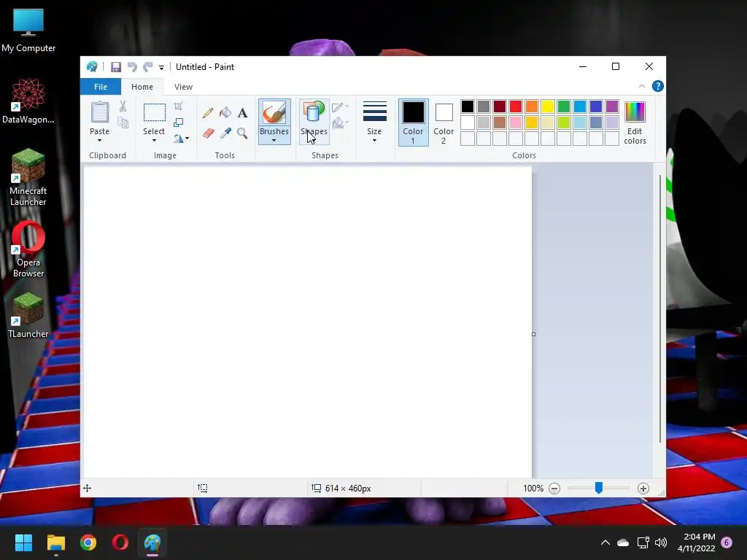Launch Google Chrome from the taskbar
The height and width of the screenshot is (560, 747).
[x=88, y=542]
